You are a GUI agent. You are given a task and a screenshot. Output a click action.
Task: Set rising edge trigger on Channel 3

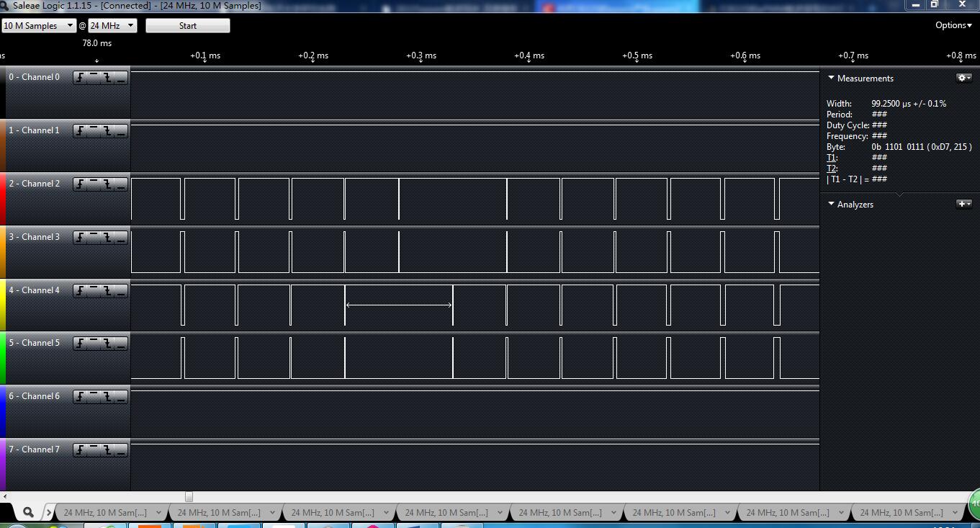[x=79, y=238]
